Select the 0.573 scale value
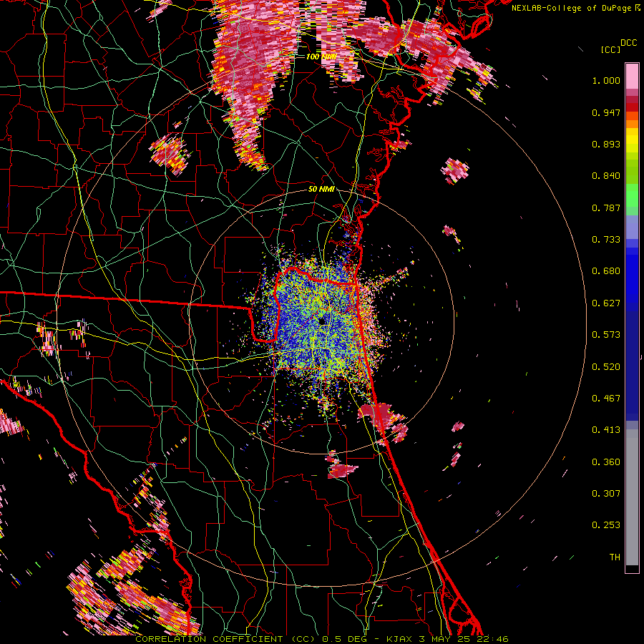The width and height of the screenshot is (644, 644). [606, 335]
